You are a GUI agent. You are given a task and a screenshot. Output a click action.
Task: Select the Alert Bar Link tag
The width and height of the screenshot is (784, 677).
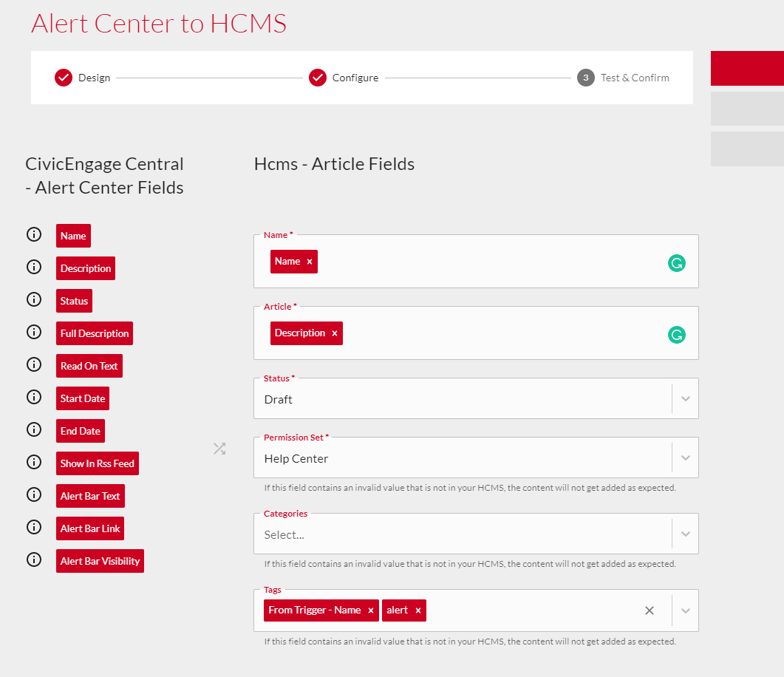point(90,528)
